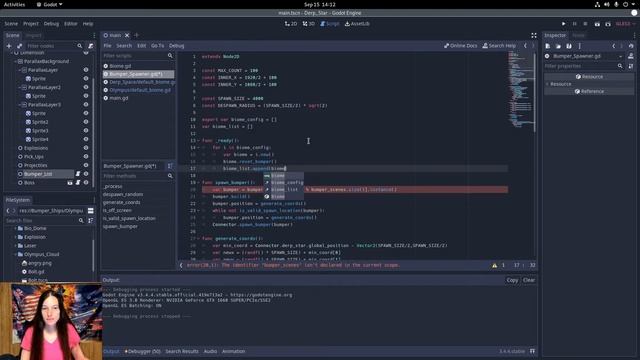This screenshot has width=640, height=360.
Task: Open the Project menu
Action: tap(31, 24)
